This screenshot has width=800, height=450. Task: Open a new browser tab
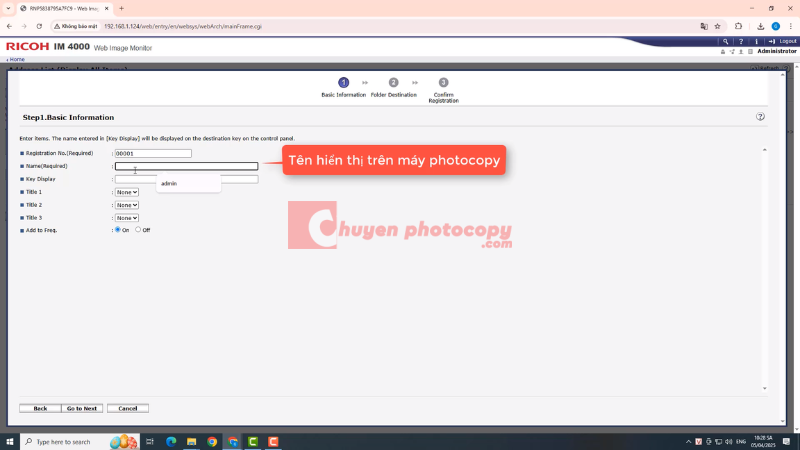click(x=121, y=9)
